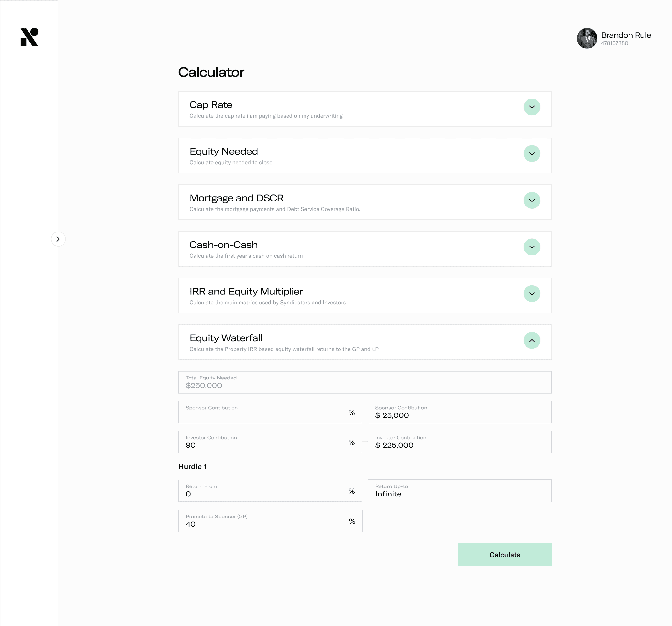This screenshot has height=626, width=672.
Task: Expand the sidebar with arrow button
Action: point(58,239)
